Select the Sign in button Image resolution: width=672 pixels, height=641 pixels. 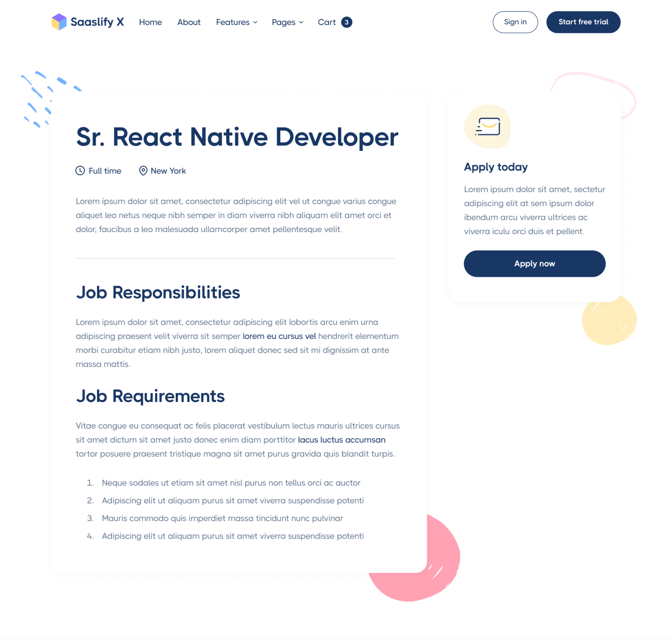tap(515, 22)
